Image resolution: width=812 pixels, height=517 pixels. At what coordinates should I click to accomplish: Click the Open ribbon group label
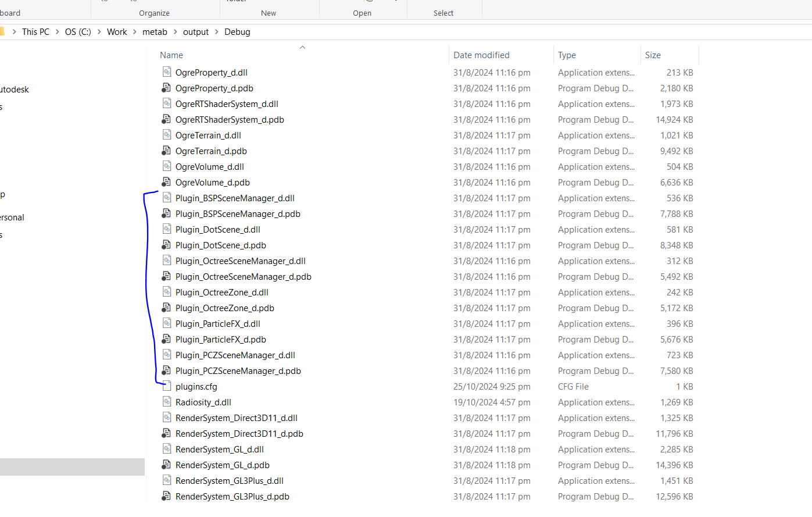tap(362, 13)
